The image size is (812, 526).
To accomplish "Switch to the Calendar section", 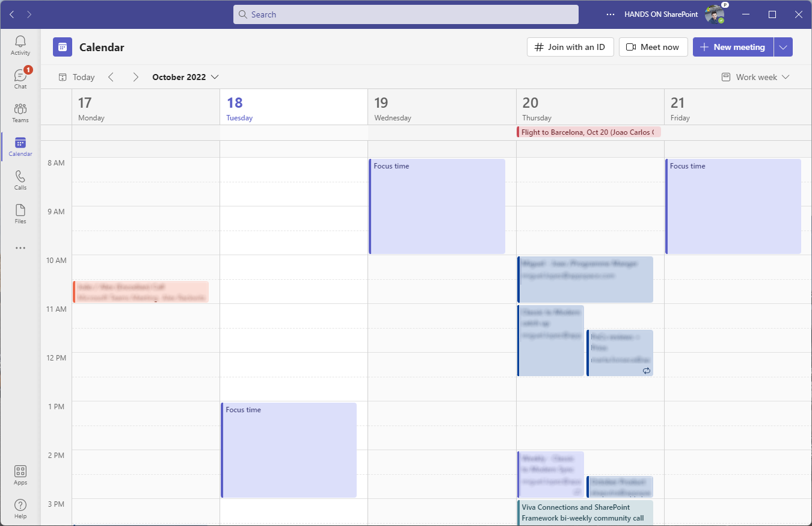I will tap(20, 145).
